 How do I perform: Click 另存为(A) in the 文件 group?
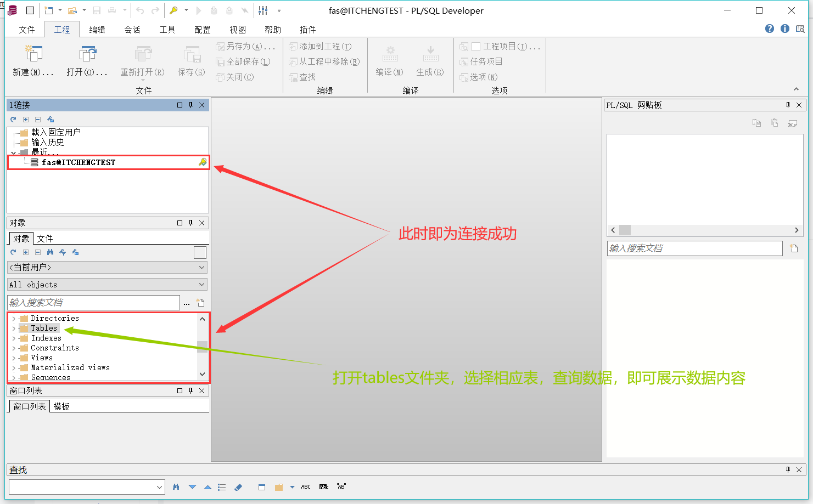(247, 46)
